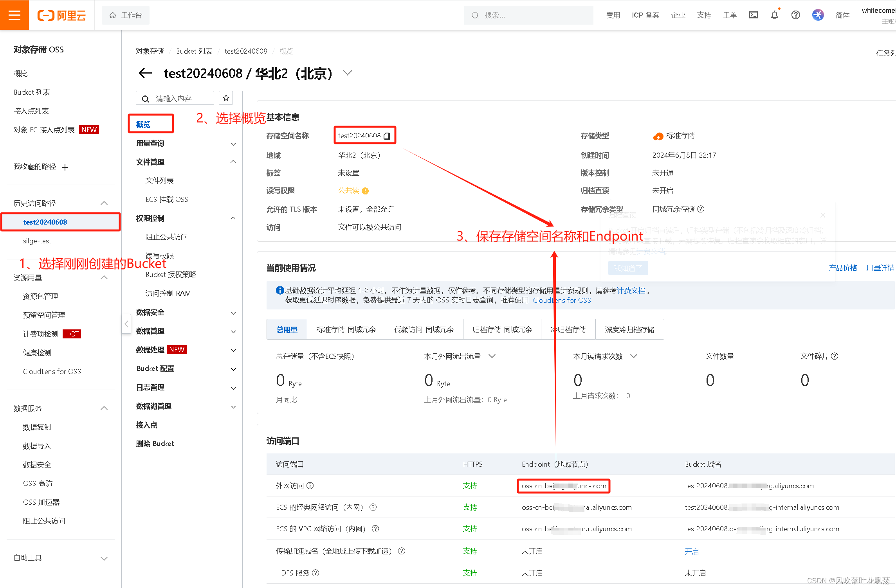This screenshot has height=588, width=896.
Task: Select the 归档存储-同城冗余 tab
Action: click(x=502, y=329)
